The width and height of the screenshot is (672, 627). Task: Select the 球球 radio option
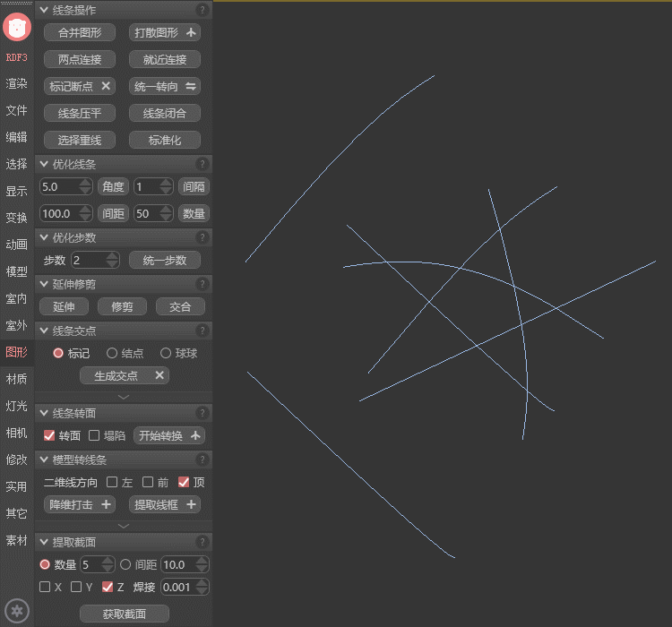coord(166,353)
